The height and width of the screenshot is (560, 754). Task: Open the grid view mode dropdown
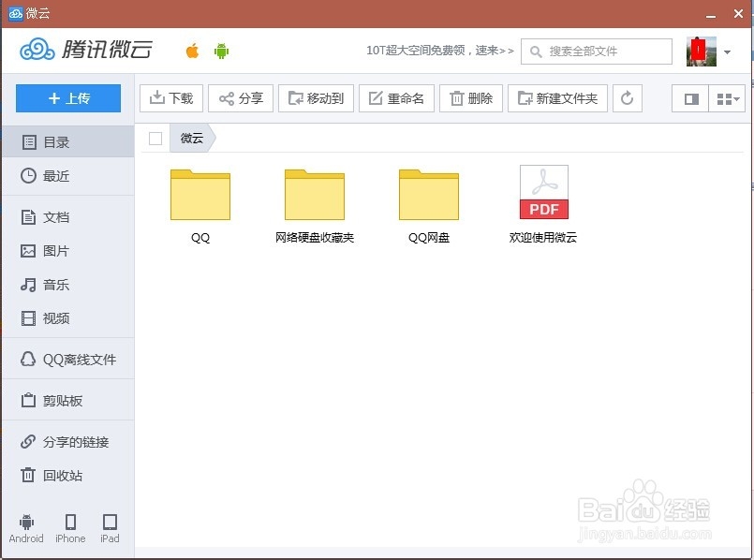[x=727, y=98]
